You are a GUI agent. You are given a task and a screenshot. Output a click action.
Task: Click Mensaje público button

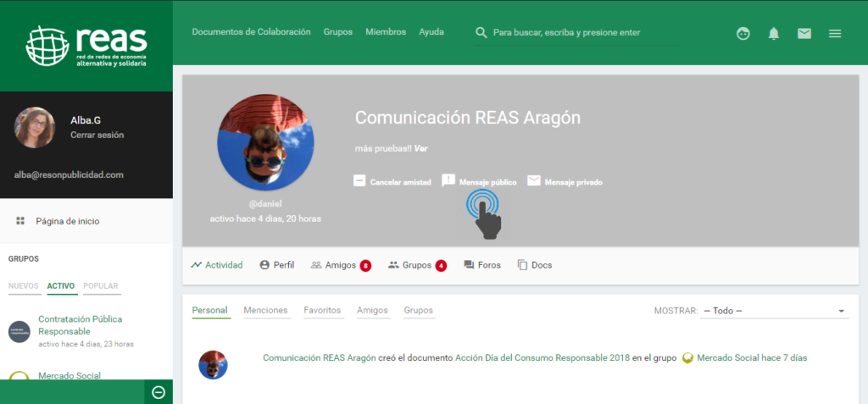point(480,181)
